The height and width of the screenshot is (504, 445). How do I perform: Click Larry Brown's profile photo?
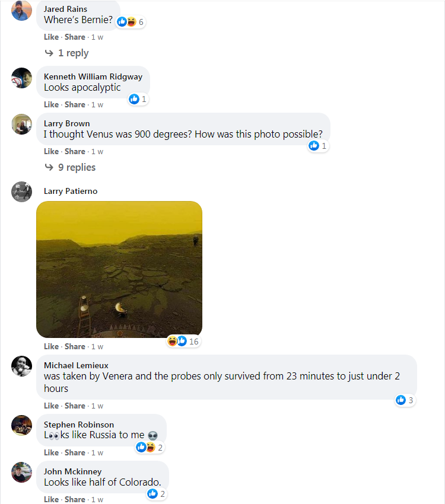click(21, 125)
